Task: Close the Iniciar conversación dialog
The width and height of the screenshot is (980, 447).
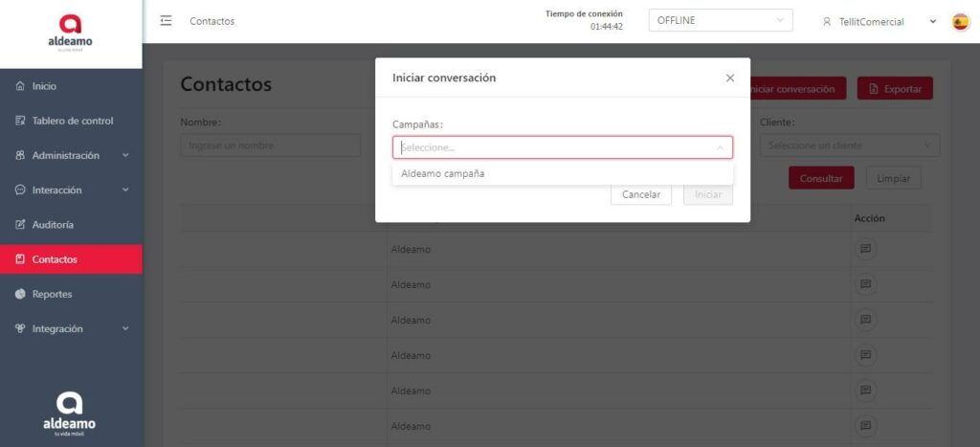Action: point(730,78)
